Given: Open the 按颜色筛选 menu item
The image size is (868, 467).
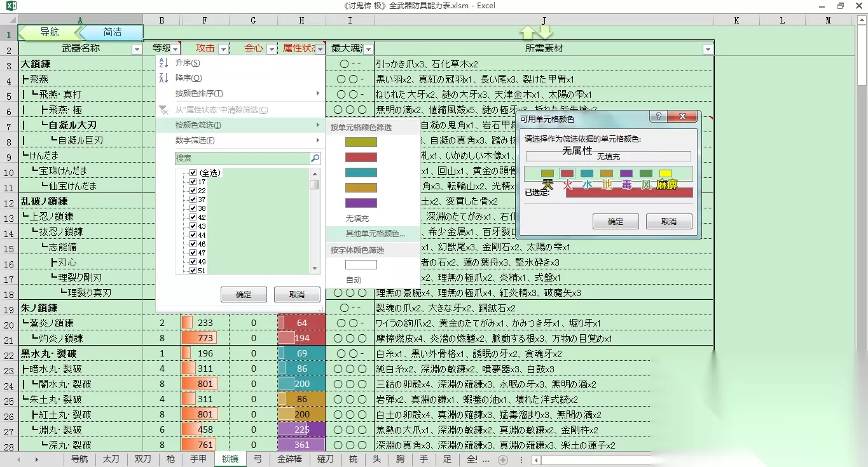Looking at the screenshot, I should pyautogui.click(x=240, y=125).
